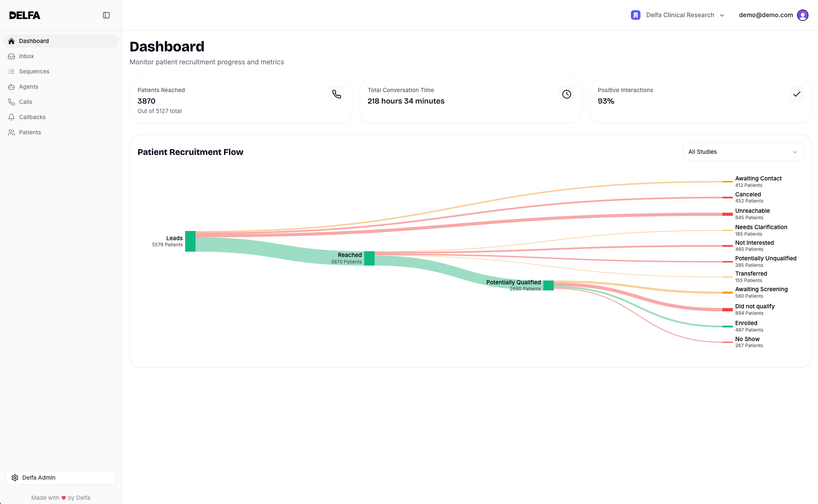
Task: Open Callbacks from sidebar
Action: pos(32,117)
